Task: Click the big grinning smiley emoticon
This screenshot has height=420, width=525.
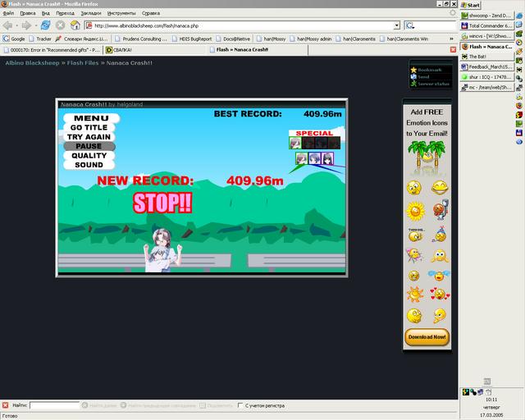Action: coord(440,188)
